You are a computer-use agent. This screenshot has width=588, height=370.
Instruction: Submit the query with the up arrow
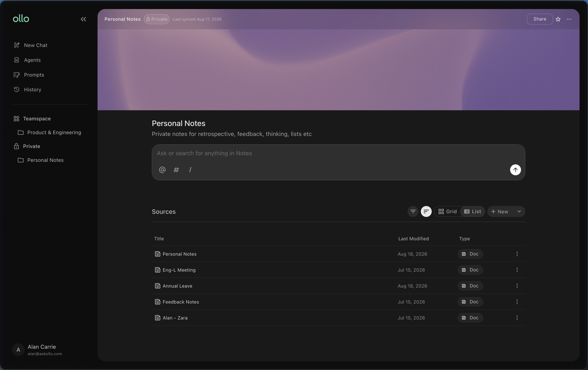(x=515, y=170)
